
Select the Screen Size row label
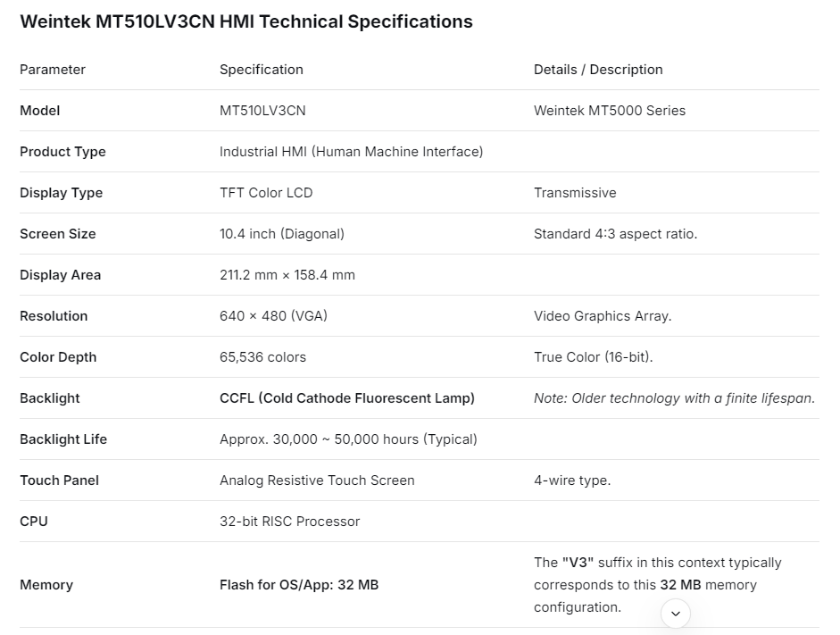tap(58, 234)
